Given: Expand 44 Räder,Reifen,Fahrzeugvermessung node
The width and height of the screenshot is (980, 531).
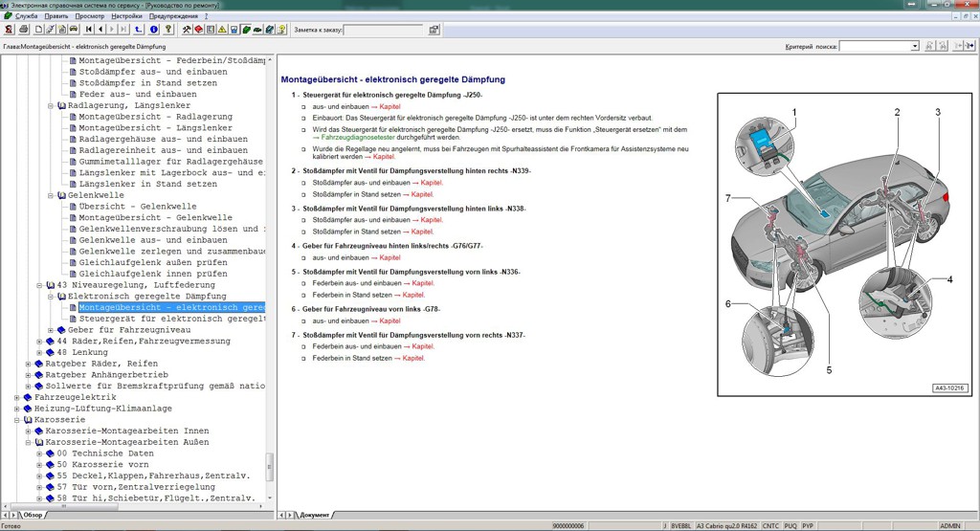Looking at the screenshot, I should pos(39,342).
